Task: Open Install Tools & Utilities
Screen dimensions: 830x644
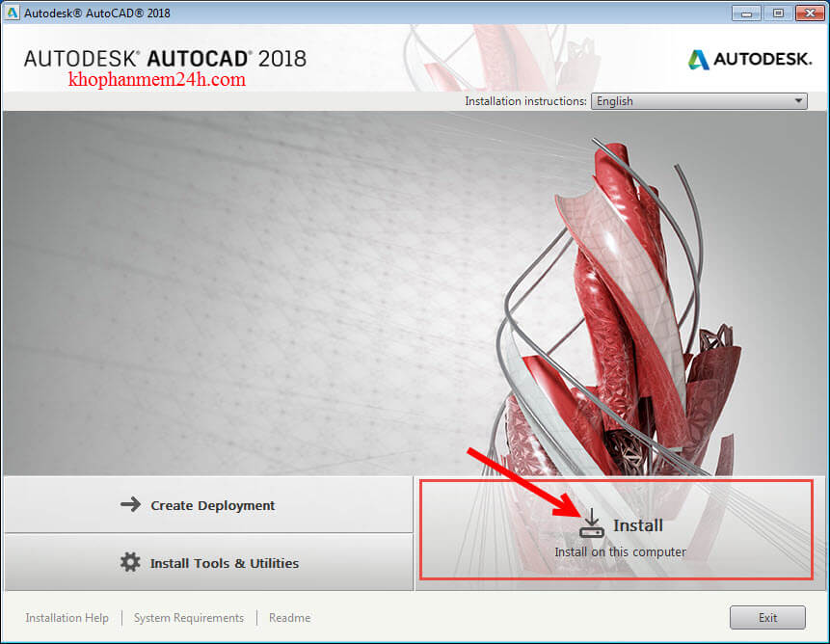Action: [x=208, y=562]
